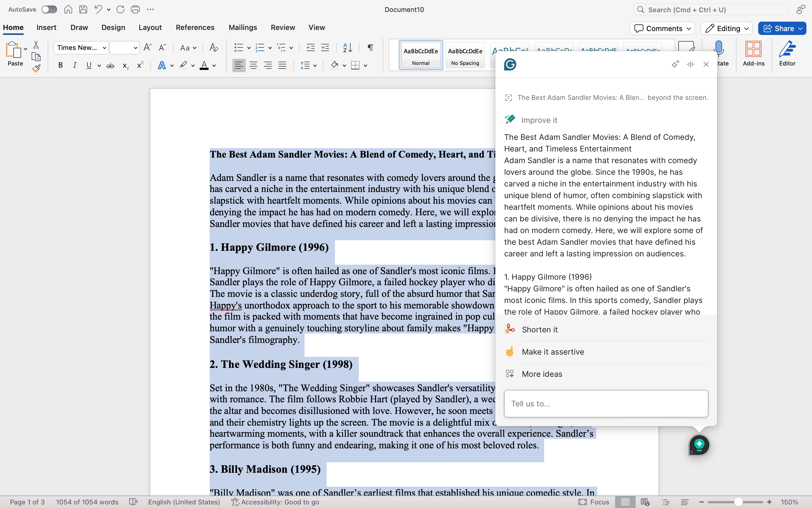812x508 pixels.
Task: Choose Shorten it suggestion
Action: pos(539,330)
